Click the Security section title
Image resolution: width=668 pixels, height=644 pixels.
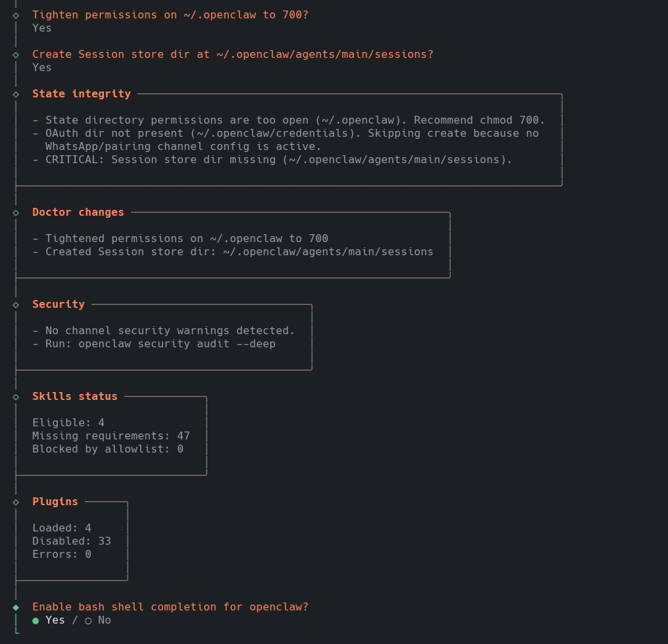point(59,305)
